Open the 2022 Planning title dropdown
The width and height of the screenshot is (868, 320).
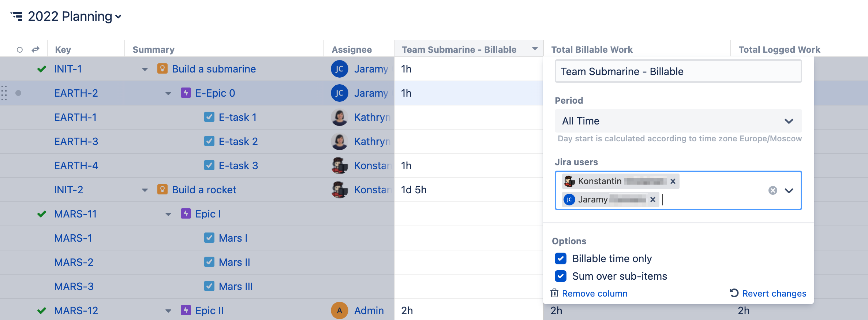(x=118, y=17)
